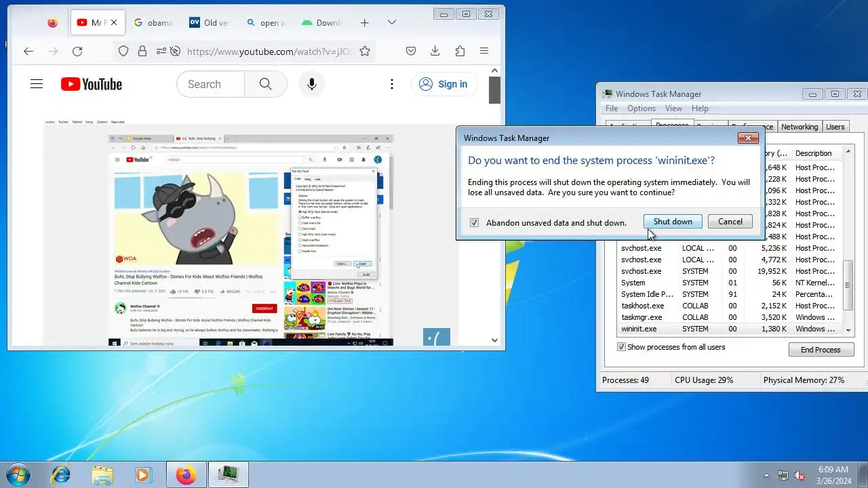This screenshot has width=868, height=488.
Task: Open the Task Manager Help menu
Action: coord(700,108)
